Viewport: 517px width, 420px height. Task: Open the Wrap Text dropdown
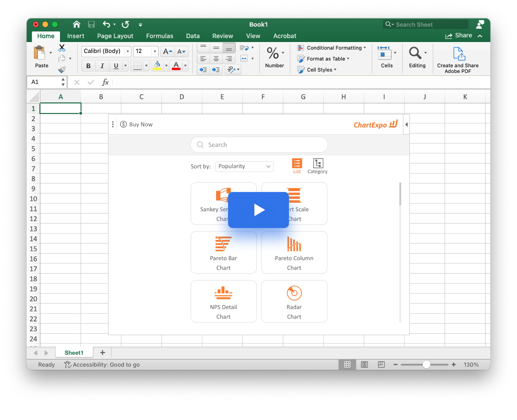coord(252,48)
